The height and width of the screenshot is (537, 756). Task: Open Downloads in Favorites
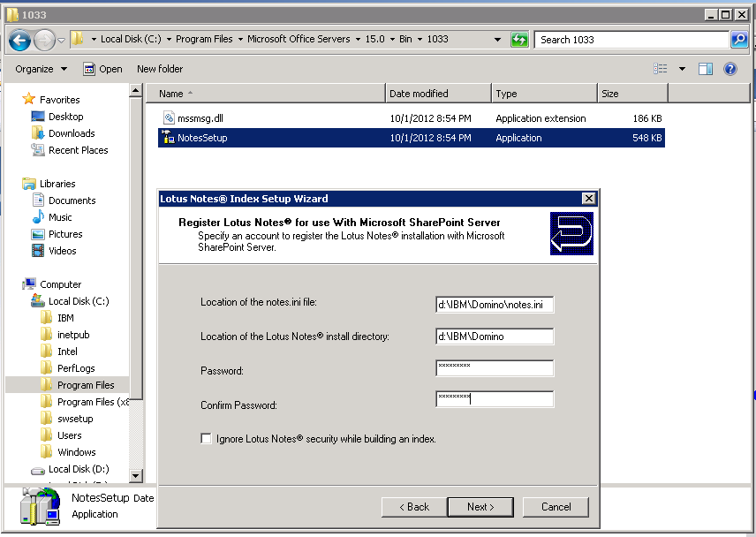(x=72, y=133)
